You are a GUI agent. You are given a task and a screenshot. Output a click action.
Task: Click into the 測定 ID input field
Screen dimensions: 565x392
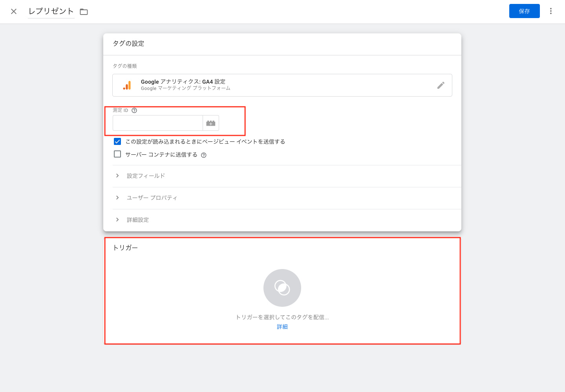tap(157, 123)
